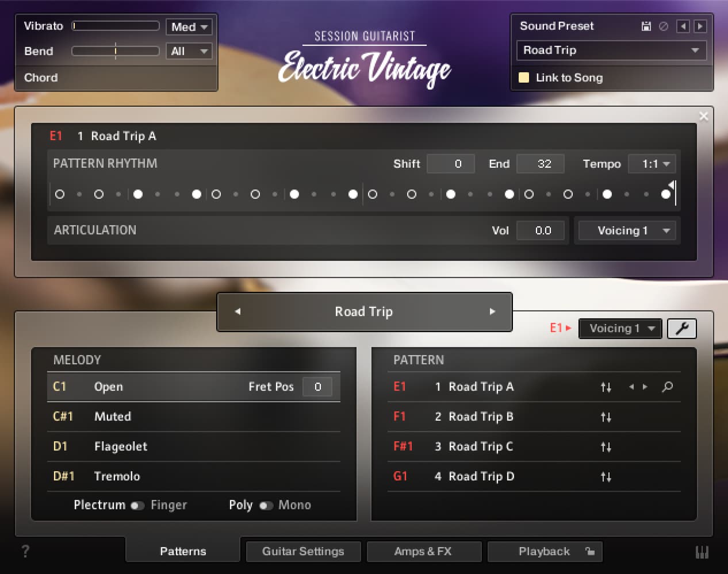Click the 'ARTICULATION' label
Image resolution: width=728 pixels, height=574 pixels.
point(95,230)
